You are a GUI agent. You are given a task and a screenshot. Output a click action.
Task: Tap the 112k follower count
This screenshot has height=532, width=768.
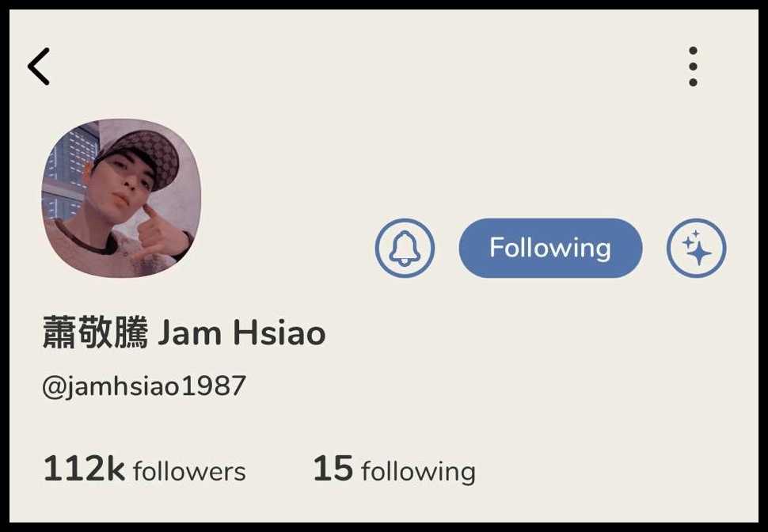point(84,469)
